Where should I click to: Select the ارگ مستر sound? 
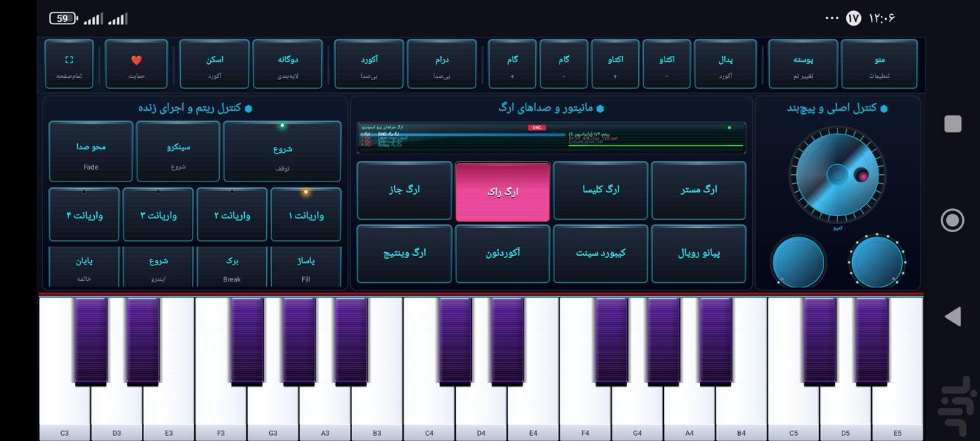click(698, 191)
